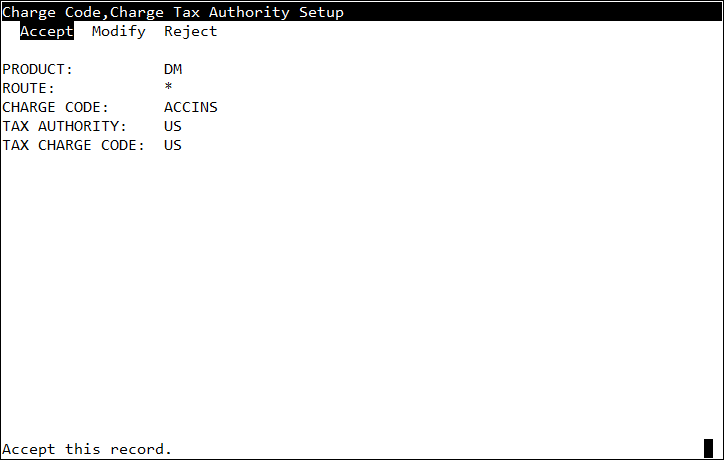Select the Reject menu option
The height and width of the screenshot is (460, 724).
point(191,31)
